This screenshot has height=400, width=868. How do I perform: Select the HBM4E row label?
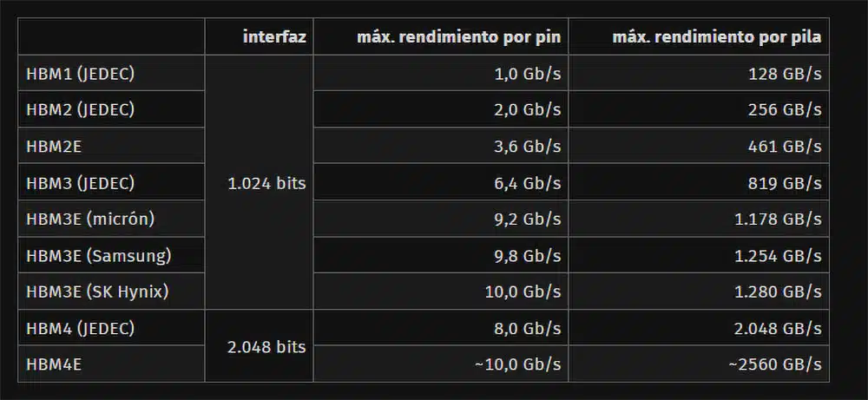pos(54,364)
